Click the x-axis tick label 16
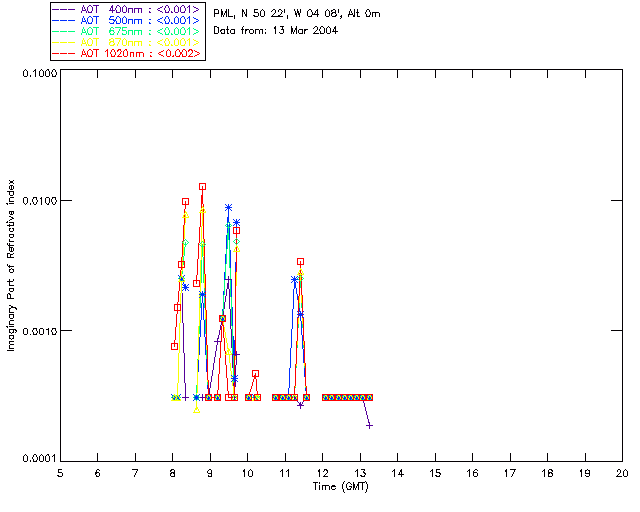640x512 pixels. pos(472,473)
